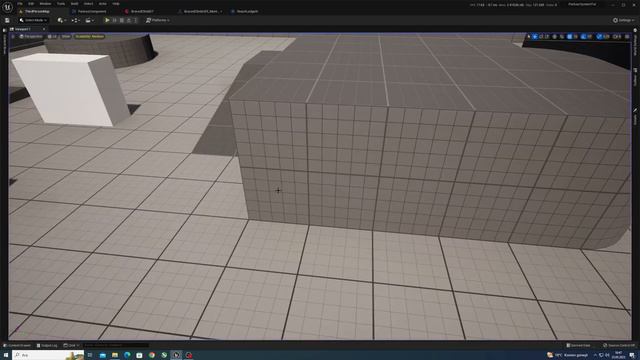Open Task View on the taskbar
The image size is (640, 360).
90,355
